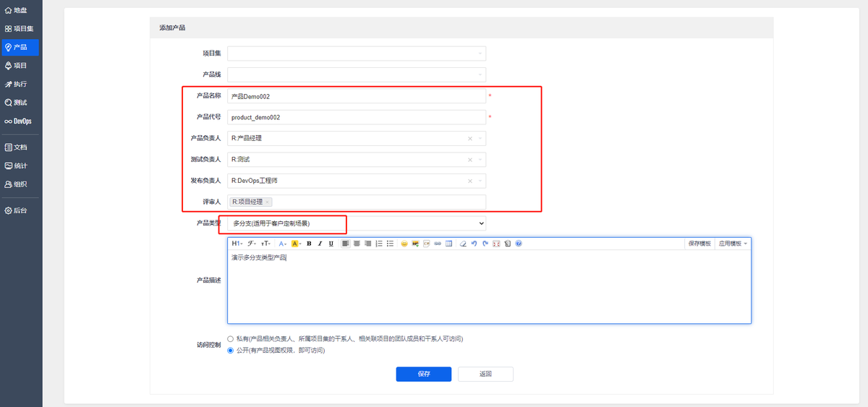
Task: Open the 产品线 dropdown
Action: coord(357,74)
